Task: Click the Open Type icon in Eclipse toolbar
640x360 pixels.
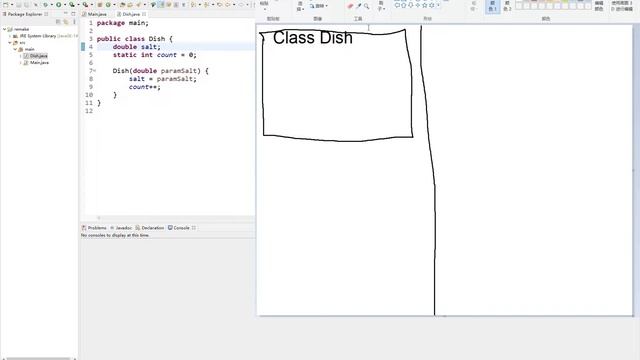Action: (x=122, y=5)
